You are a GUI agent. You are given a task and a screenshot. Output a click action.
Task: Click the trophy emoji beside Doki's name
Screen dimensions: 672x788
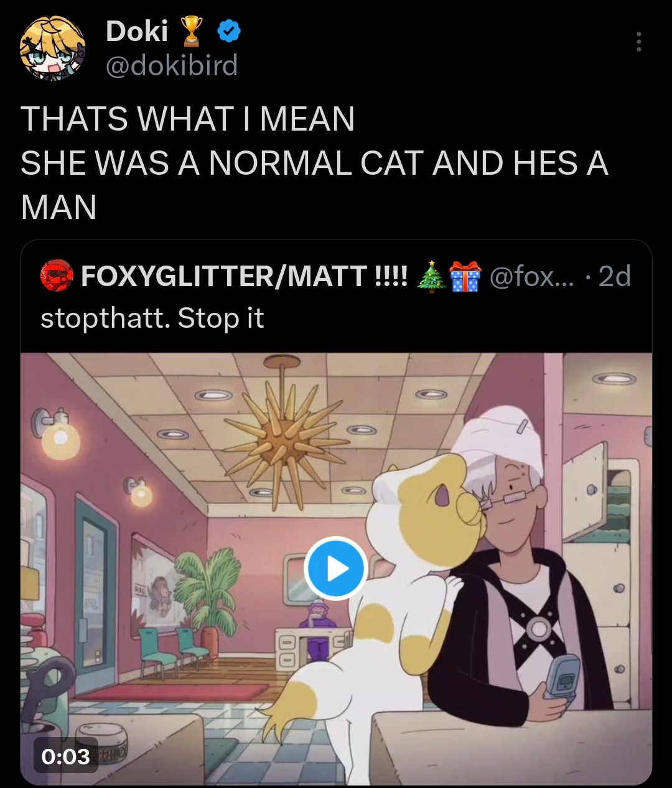click(x=192, y=32)
